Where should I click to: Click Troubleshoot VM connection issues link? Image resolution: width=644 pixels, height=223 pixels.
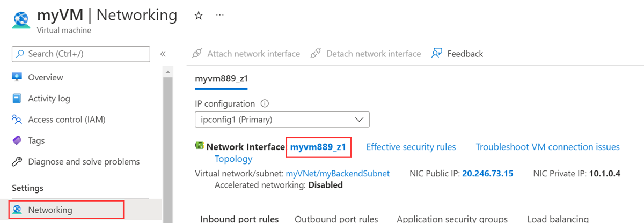(x=547, y=147)
